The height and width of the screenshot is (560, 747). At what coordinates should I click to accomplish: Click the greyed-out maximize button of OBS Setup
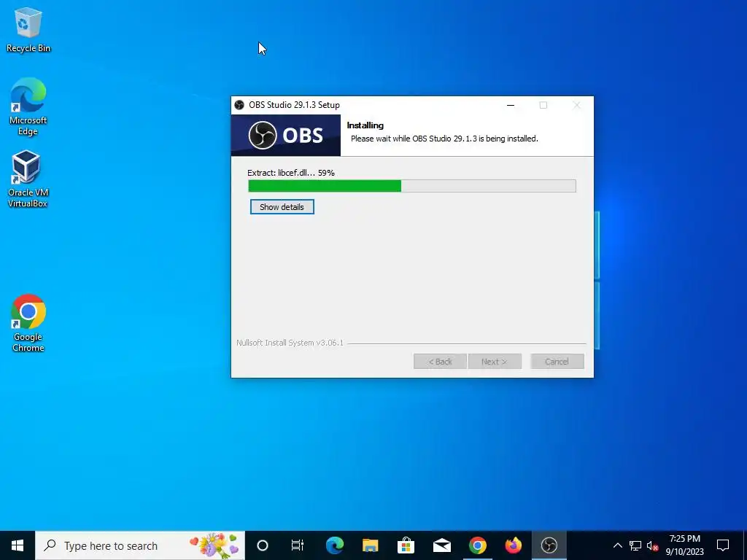coord(543,105)
